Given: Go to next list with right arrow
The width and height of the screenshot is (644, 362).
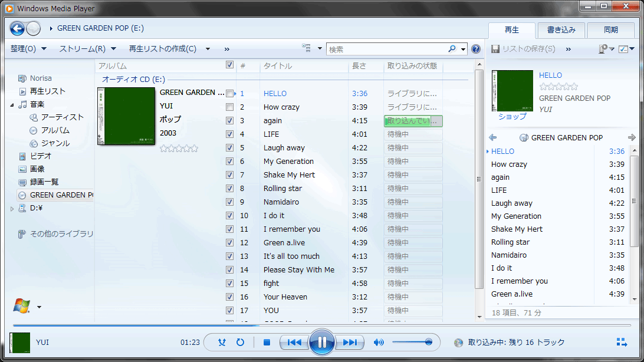Looking at the screenshot, I should click(632, 137).
